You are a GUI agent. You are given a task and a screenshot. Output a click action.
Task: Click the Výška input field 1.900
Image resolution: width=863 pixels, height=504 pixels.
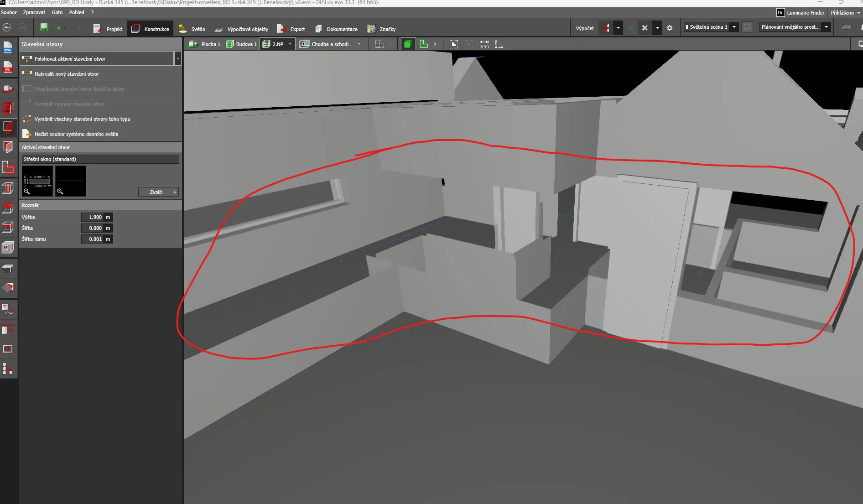click(x=92, y=217)
